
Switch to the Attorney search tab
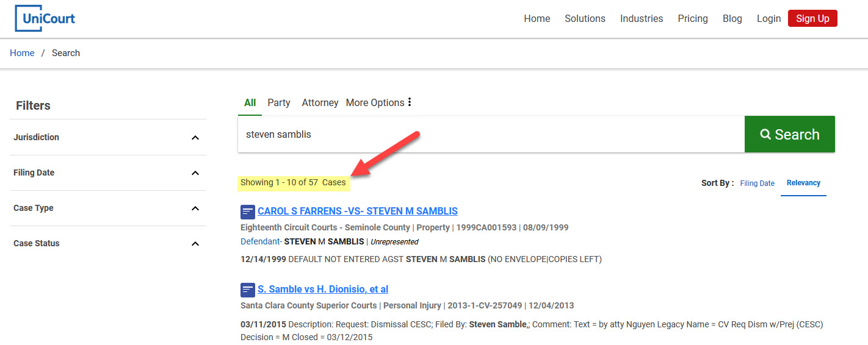[x=320, y=102]
